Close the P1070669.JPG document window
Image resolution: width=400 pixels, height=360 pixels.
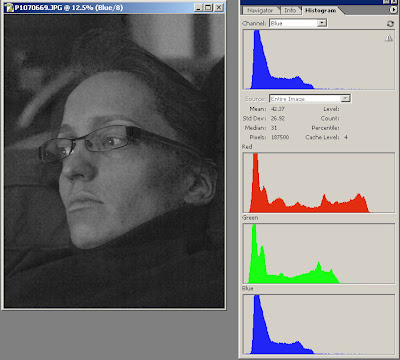click(219, 7)
